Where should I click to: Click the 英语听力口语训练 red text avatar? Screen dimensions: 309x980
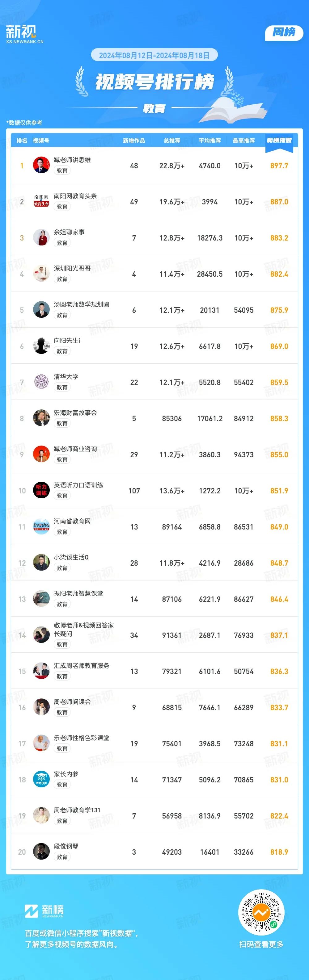pyautogui.click(x=41, y=490)
